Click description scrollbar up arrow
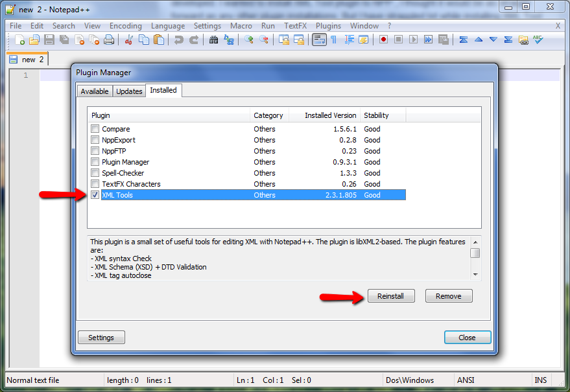Viewport: 570px width, 392px height. tap(475, 242)
